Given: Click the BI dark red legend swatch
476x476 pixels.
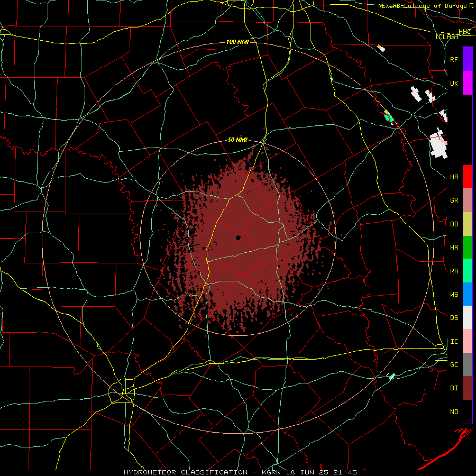Looking at the screenshot, I should pyautogui.click(x=467, y=388).
